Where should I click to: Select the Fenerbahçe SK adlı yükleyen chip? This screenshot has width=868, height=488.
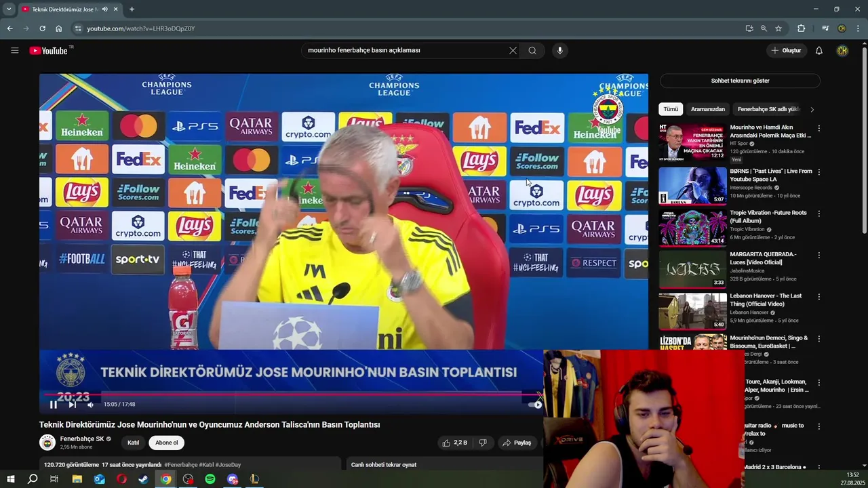(x=768, y=109)
